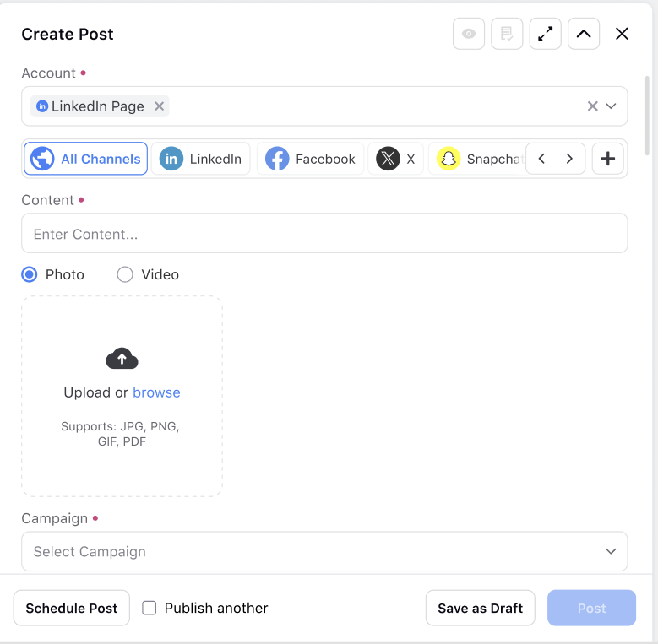Show next channels with right arrow
658x644 pixels.
coord(569,159)
